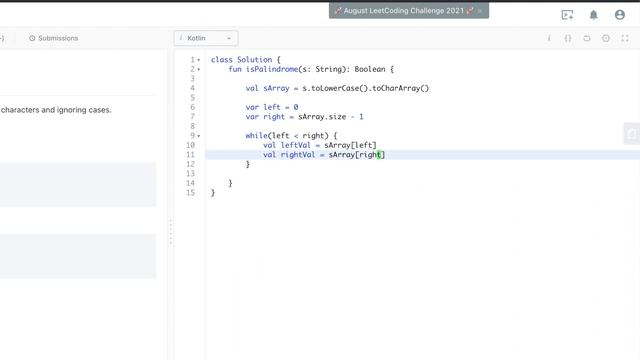Open the user profile avatar menu
The width and height of the screenshot is (640, 360).
[620, 15]
